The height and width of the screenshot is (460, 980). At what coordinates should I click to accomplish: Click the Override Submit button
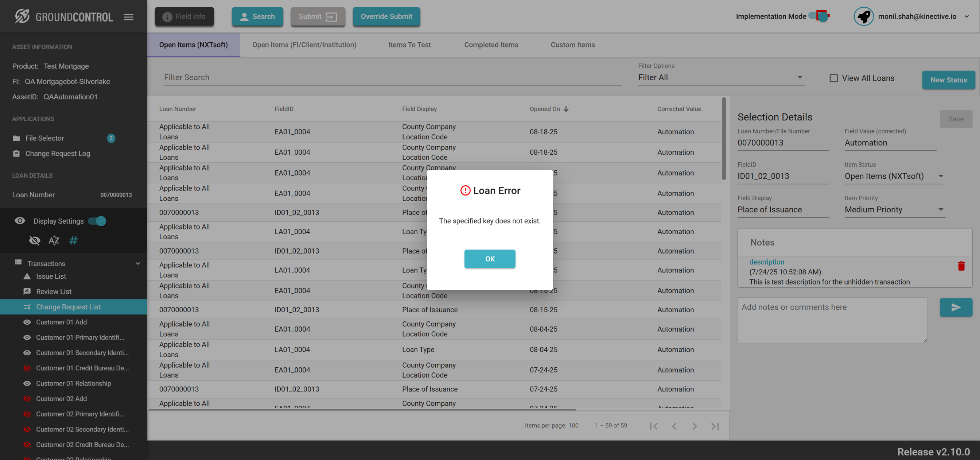[386, 17]
